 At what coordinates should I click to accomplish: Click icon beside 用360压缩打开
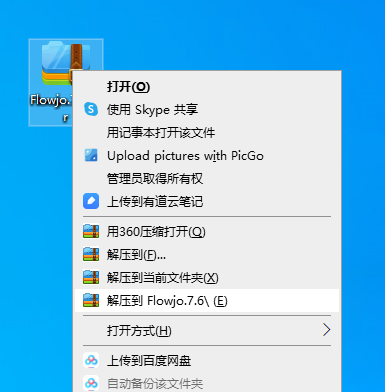[x=91, y=231]
